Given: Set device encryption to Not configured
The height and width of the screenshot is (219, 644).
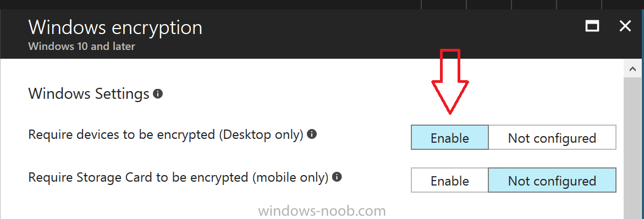Looking at the screenshot, I should (x=552, y=137).
